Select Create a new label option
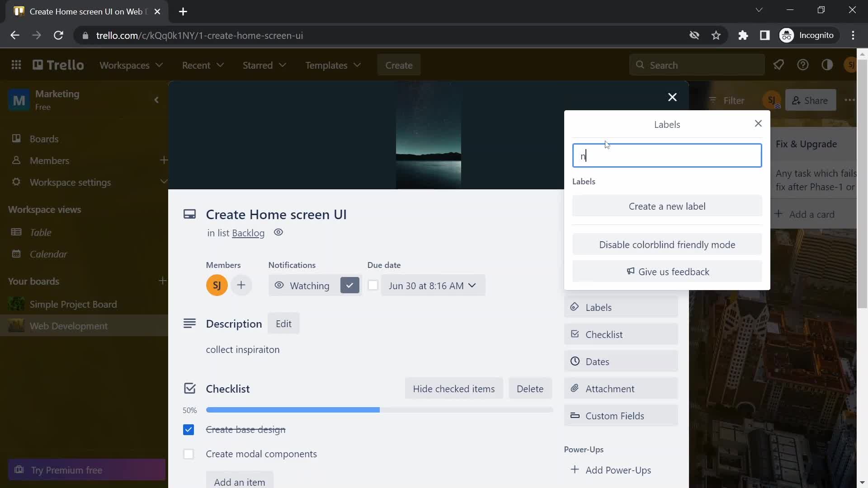This screenshot has height=488, width=868. [666, 206]
